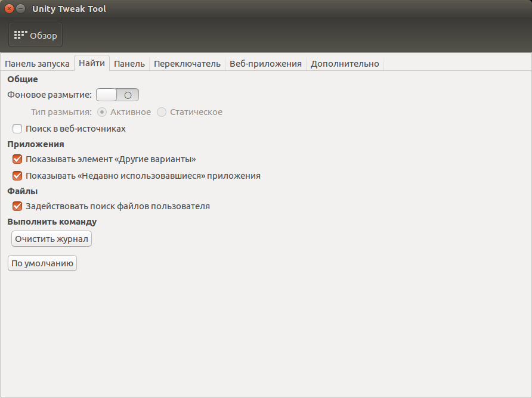
Task: Click the По умолчанию button
Action: [x=42, y=263]
